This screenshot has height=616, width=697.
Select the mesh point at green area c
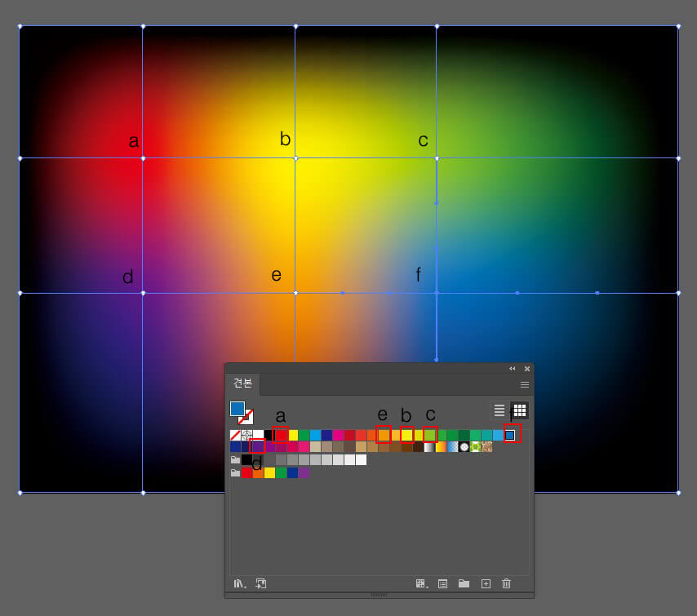click(x=437, y=158)
